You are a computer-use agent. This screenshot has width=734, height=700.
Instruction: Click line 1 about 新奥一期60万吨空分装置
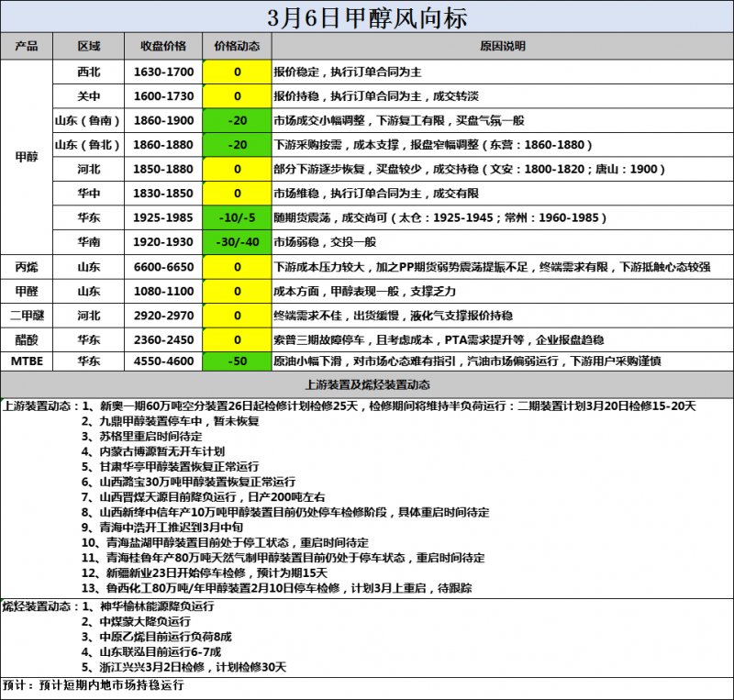[388, 406]
